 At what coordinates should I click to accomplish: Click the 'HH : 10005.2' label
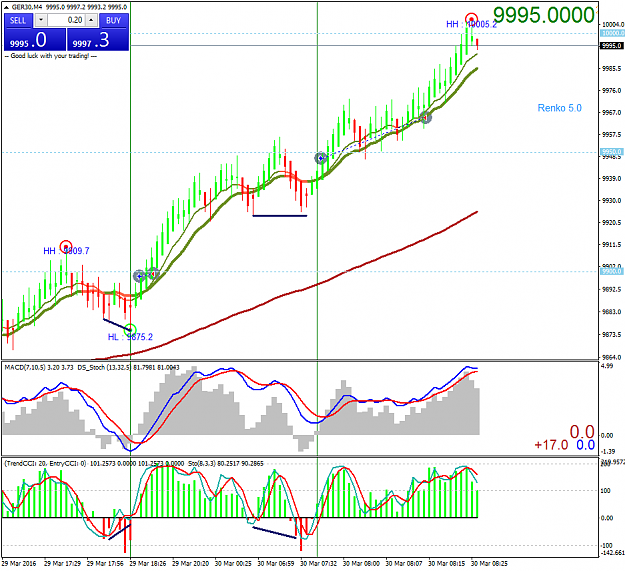pyautogui.click(x=472, y=24)
